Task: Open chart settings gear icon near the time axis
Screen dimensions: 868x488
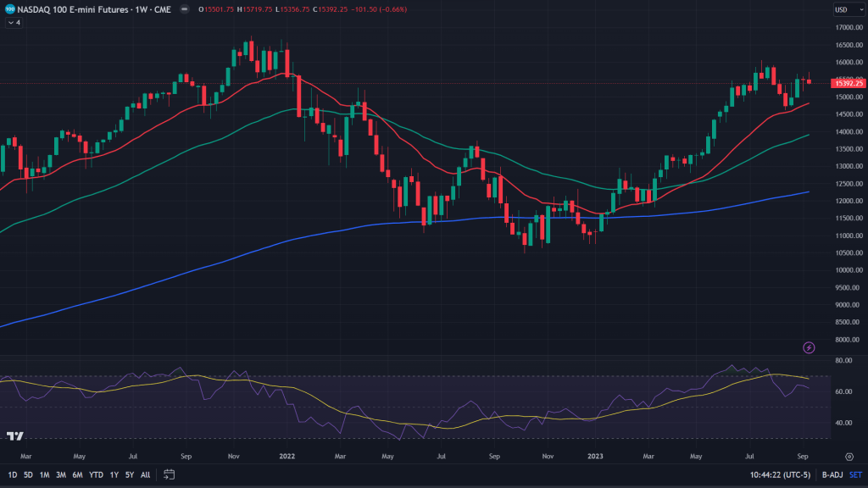Action: [x=849, y=457]
